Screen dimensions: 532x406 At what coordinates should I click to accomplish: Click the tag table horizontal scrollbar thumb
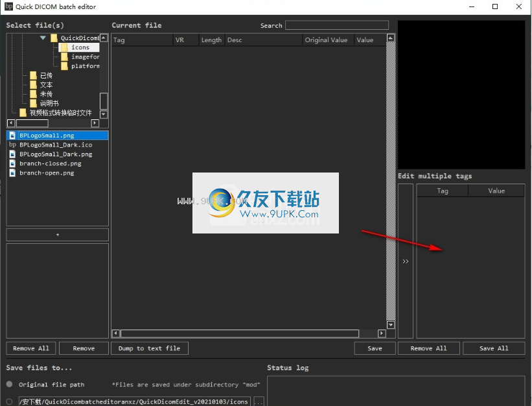coord(240,333)
